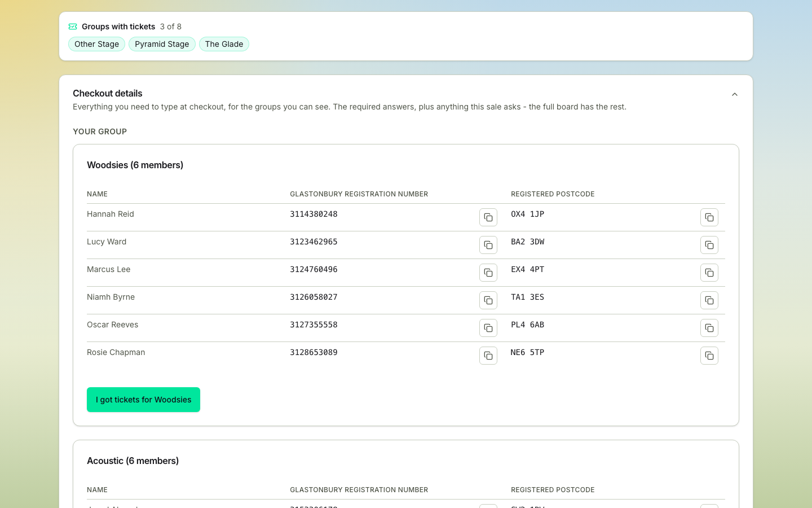
Task: Click I got tickets for Woodsies
Action: [x=143, y=400]
